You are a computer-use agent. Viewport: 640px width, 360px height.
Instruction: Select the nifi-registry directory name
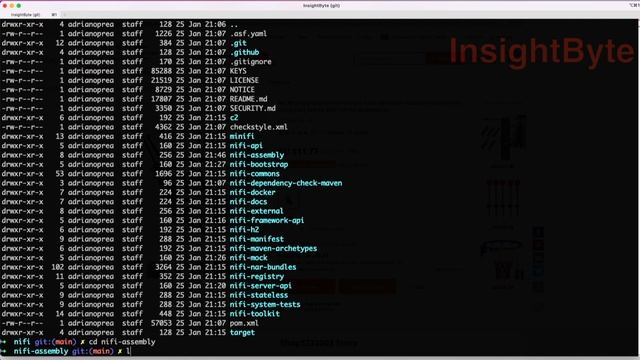[x=256, y=276]
